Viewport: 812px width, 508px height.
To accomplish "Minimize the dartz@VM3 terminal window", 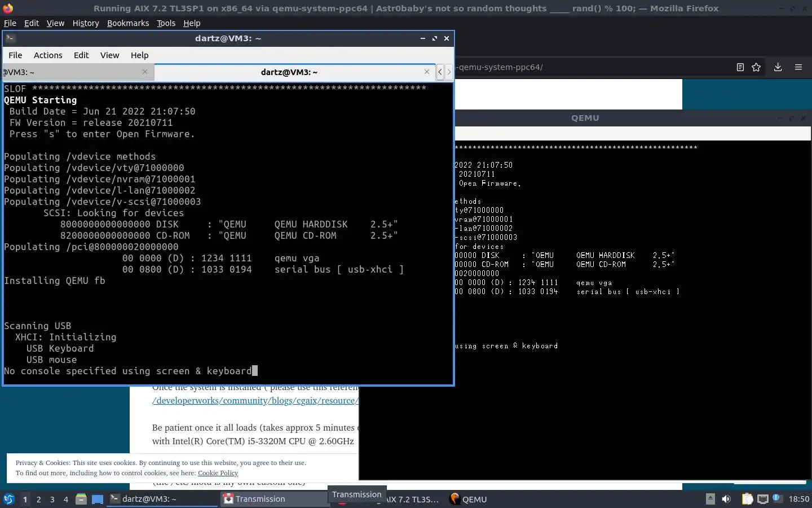I will coord(422,38).
